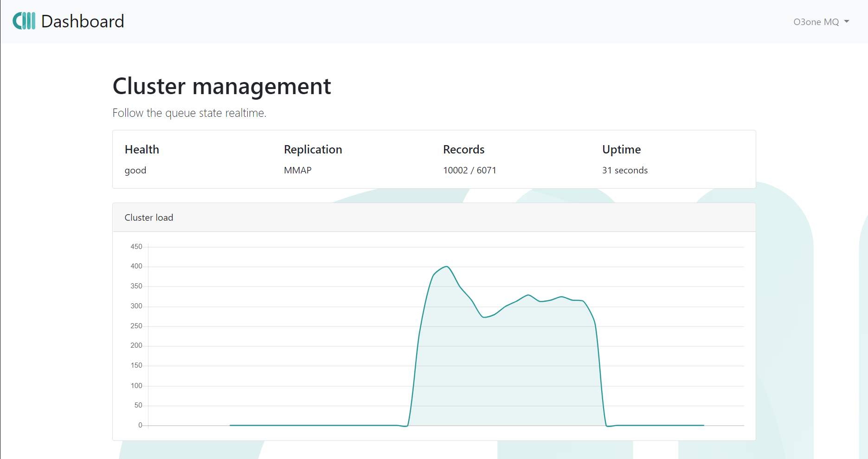868x459 pixels.
Task: Click the Health label
Action: coord(141,149)
